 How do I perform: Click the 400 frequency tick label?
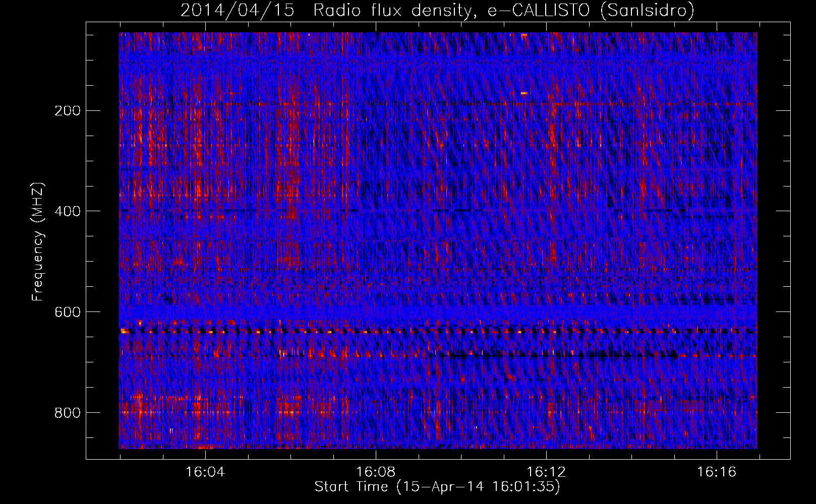point(67,211)
